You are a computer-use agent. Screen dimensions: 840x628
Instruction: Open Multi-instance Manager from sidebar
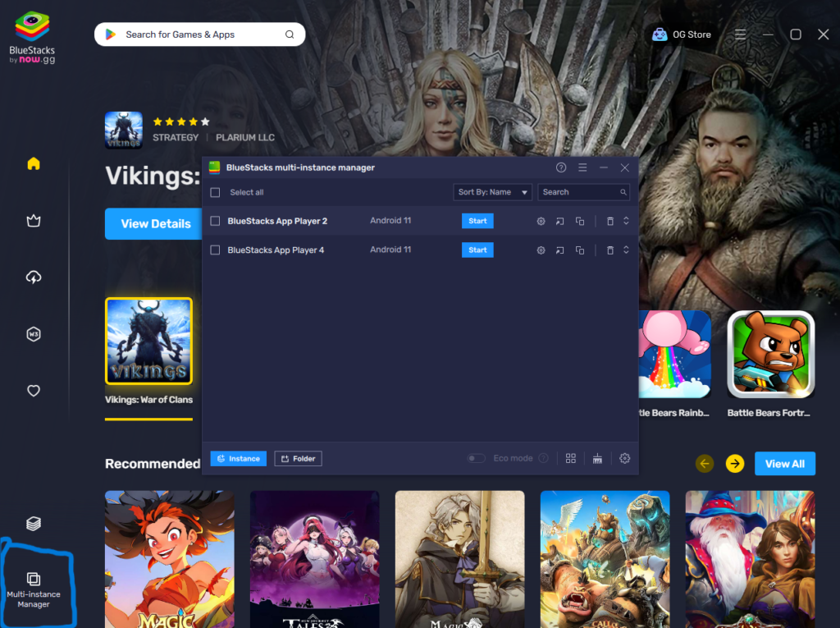[x=34, y=590]
